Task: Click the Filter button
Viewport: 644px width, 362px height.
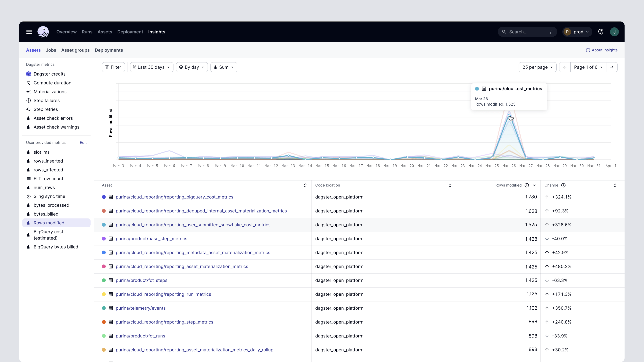Action: pyautogui.click(x=113, y=67)
